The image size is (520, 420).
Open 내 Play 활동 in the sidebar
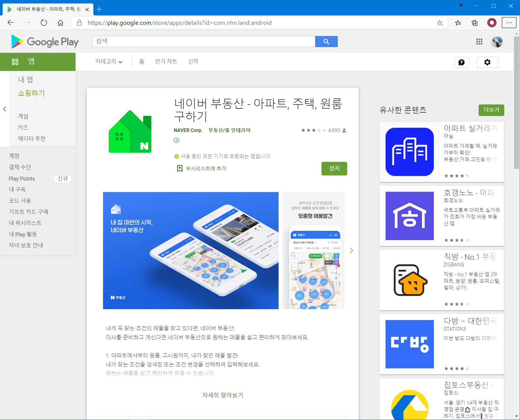click(23, 234)
